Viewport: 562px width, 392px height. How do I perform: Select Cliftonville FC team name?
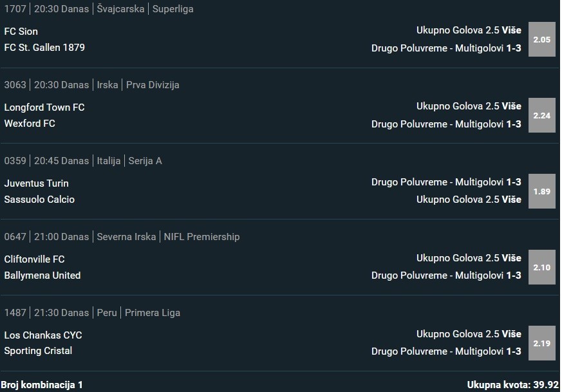tap(34, 259)
